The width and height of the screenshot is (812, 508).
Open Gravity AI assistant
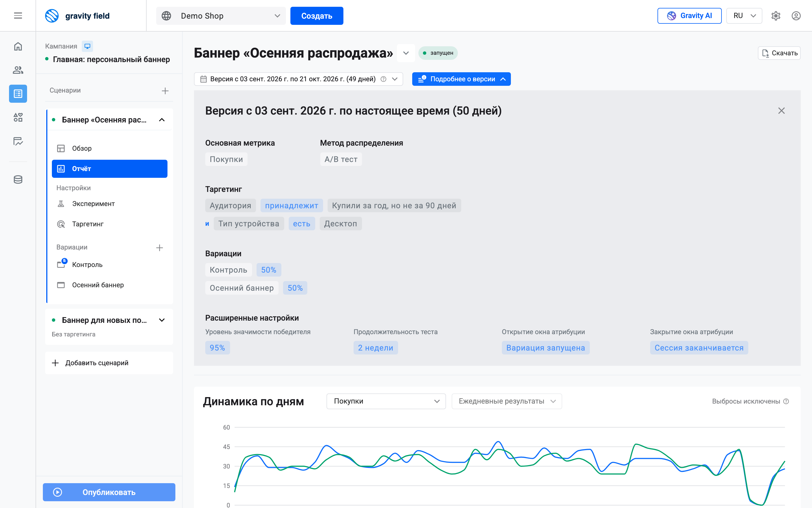click(x=689, y=16)
